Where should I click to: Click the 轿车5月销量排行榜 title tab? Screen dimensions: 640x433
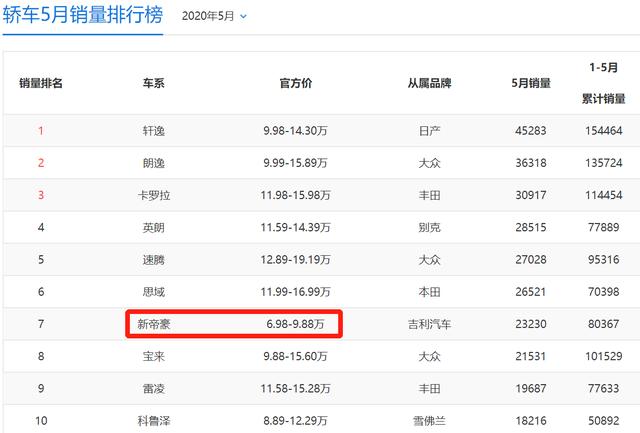pyautogui.click(x=81, y=16)
